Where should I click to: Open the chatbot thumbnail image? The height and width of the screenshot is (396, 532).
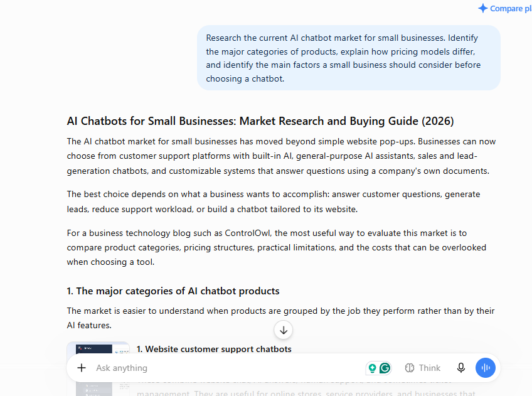pos(98,369)
